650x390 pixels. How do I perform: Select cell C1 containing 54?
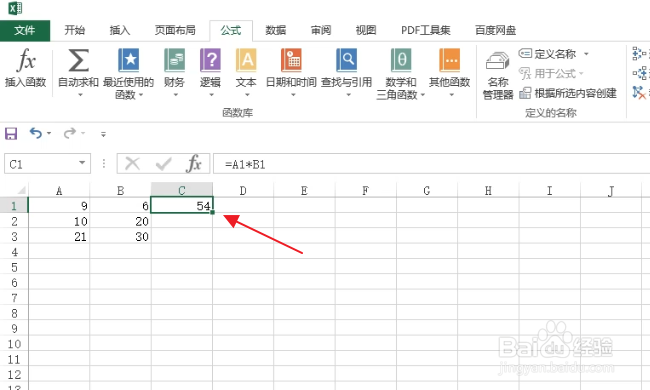pyautogui.click(x=182, y=205)
